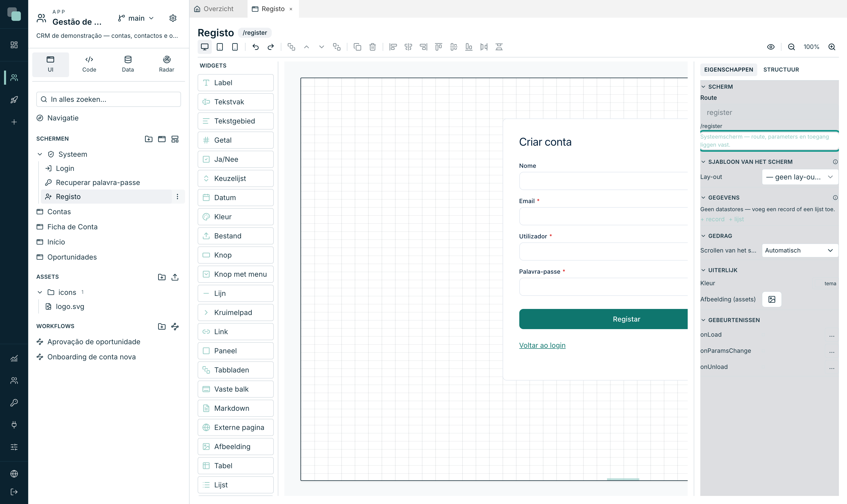Add a lijst datastore
The image size is (847, 504).
[x=736, y=219]
